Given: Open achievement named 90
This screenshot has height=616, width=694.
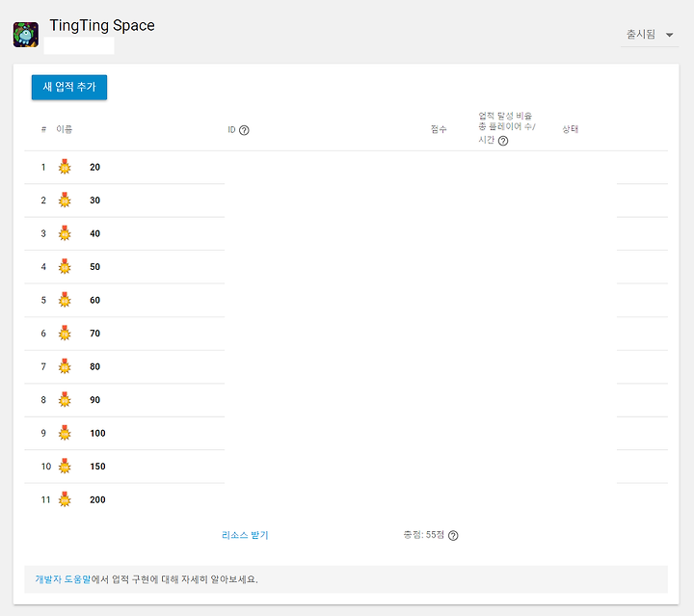Looking at the screenshot, I should click(x=94, y=400).
